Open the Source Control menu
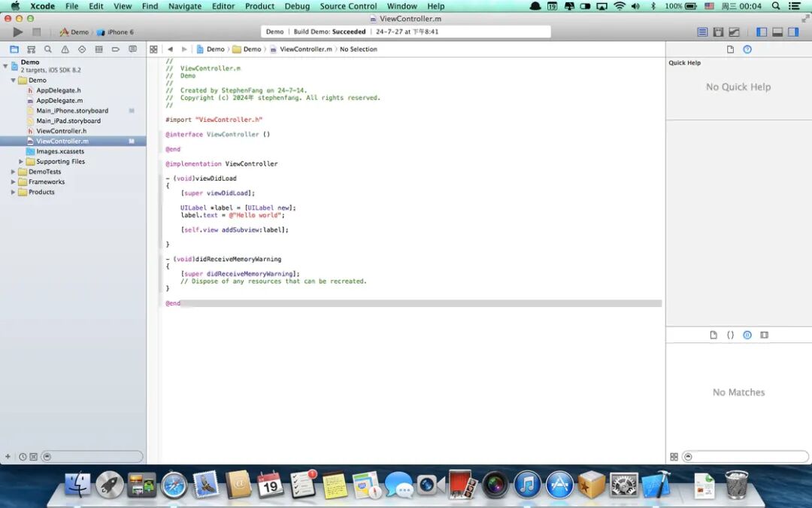This screenshot has width=812, height=508. (348, 6)
